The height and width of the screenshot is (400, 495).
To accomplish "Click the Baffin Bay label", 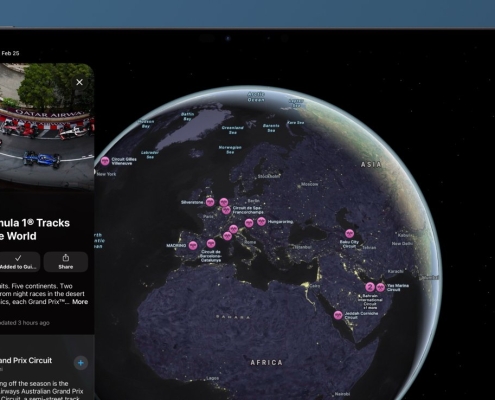I will pos(187,116).
